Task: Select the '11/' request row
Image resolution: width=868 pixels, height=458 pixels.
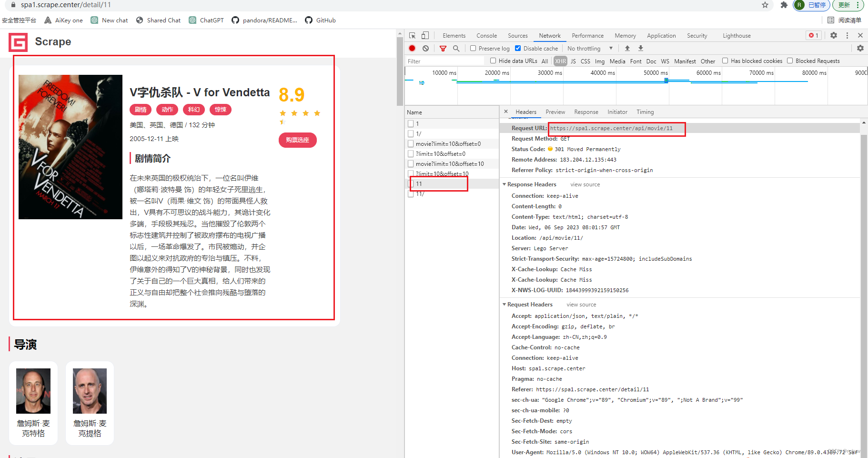Action: (452, 194)
